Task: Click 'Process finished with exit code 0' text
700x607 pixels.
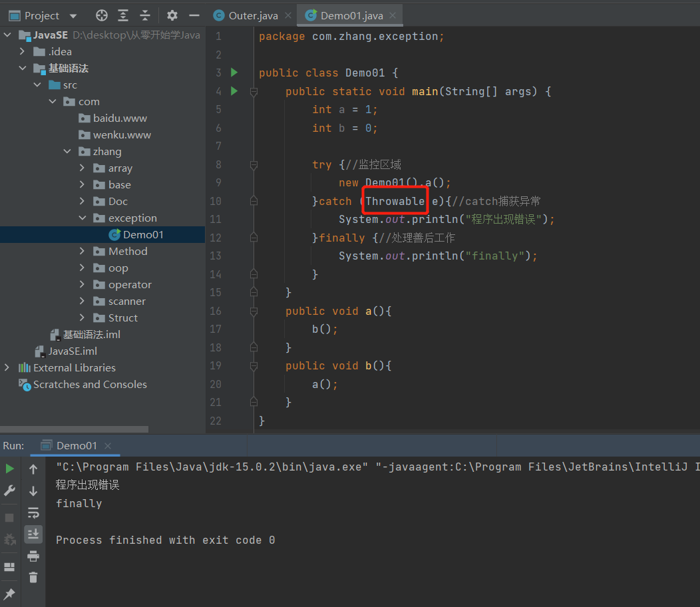Action: [x=165, y=540]
